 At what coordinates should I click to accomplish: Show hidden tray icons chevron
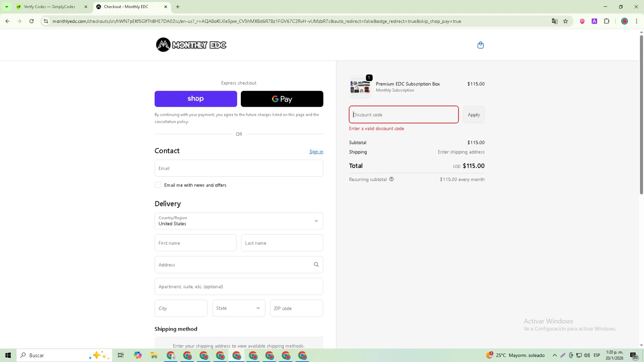pyautogui.click(x=555, y=355)
